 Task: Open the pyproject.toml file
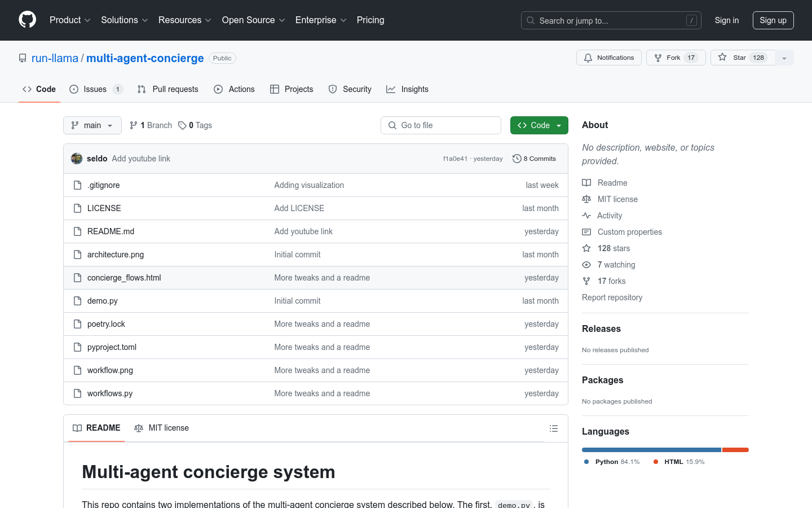tap(112, 347)
